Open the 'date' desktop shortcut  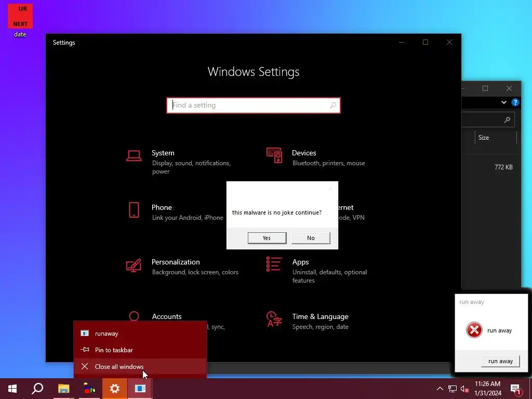pyautogui.click(x=20, y=20)
